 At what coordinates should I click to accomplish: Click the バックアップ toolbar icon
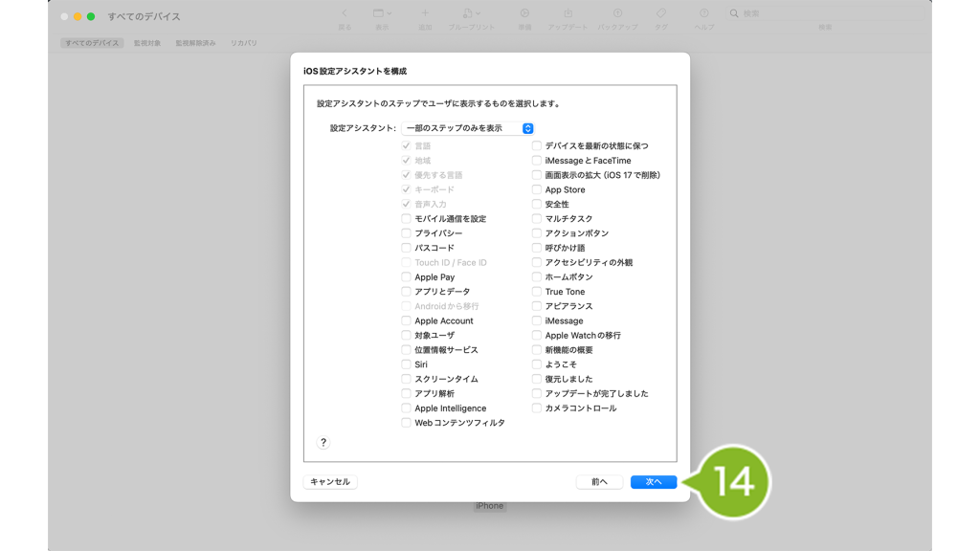(617, 13)
